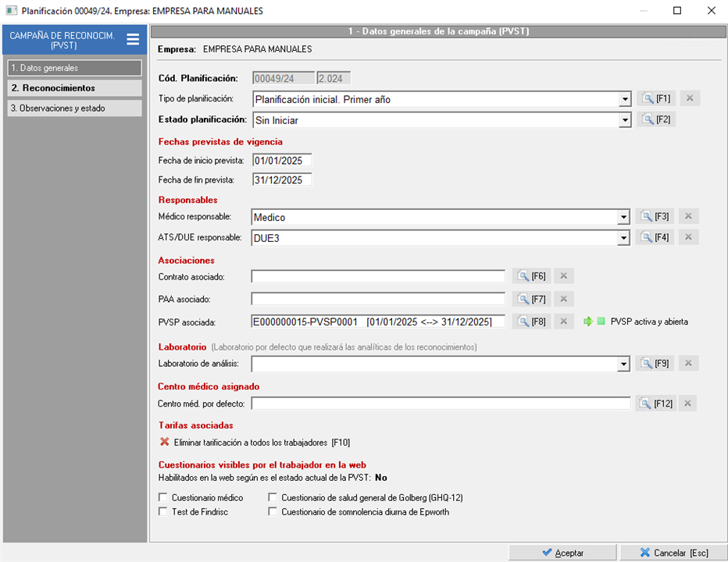Click the green arrow next to PVSP activa
Image resolution: width=728 pixels, height=562 pixels.
(588, 322)
